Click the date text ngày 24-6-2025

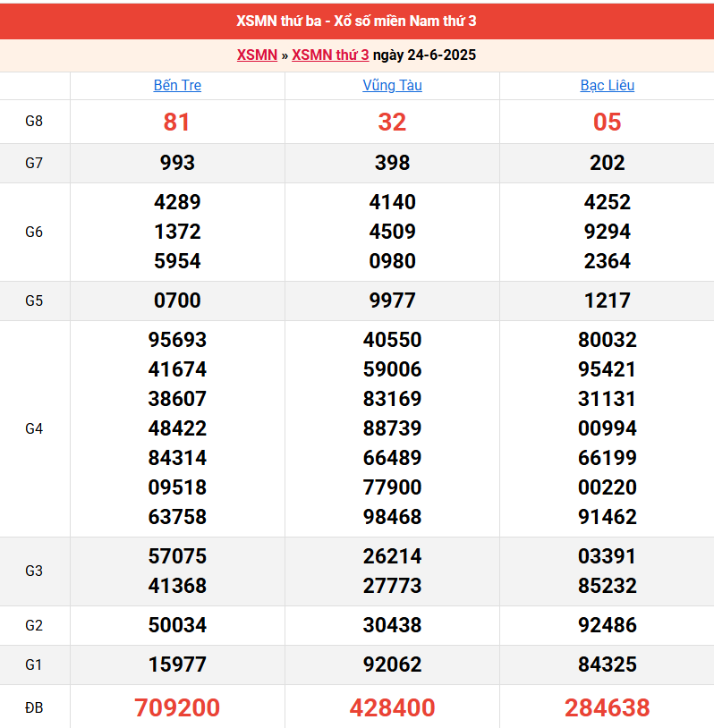coord(425,55)
